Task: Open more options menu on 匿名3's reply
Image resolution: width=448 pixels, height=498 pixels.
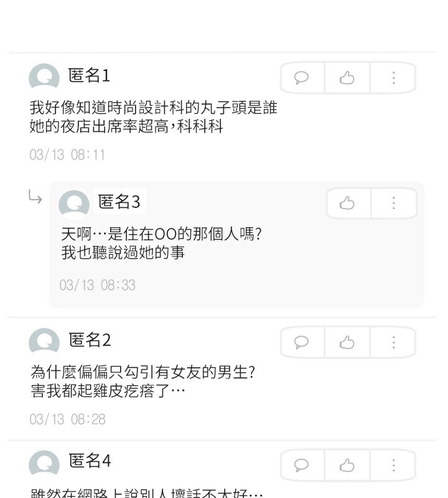Action: pos(393,204)
